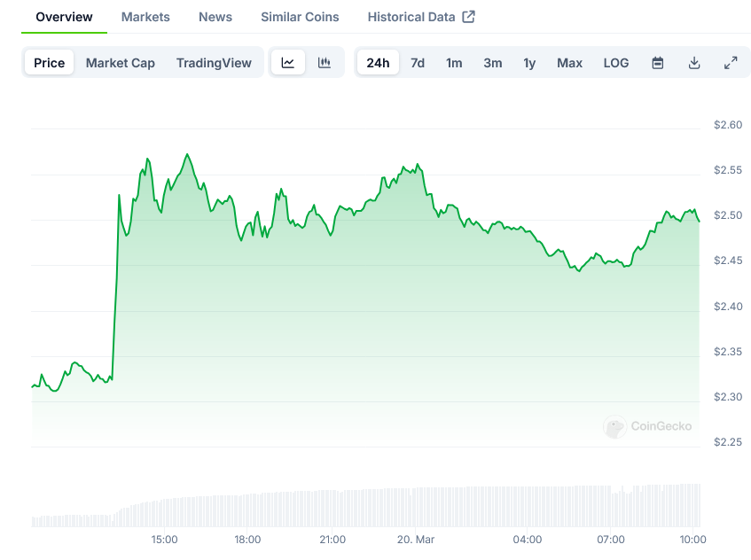Select the Price chart mode

click(50, 63)
